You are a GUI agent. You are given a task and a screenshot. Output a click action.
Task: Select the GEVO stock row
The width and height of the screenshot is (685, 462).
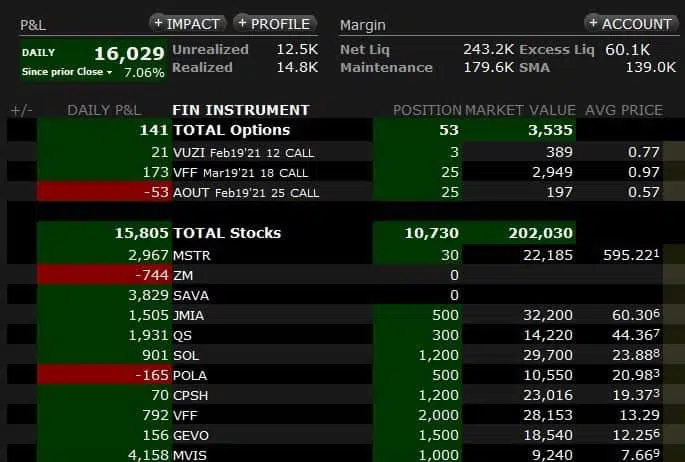point(346,435)
